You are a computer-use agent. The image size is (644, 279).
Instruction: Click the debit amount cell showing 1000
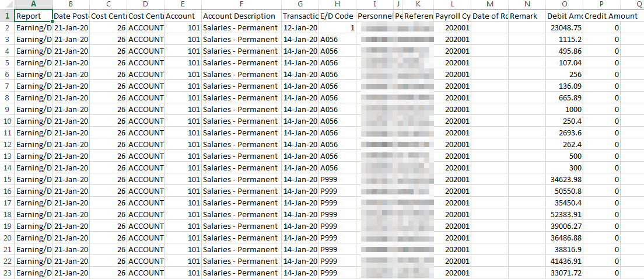[x=565, y=109]
